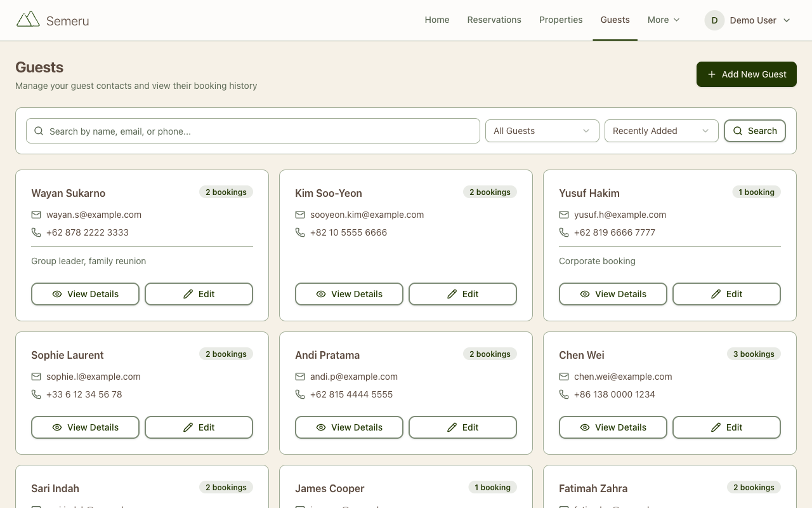
Task: Click the pencil icon on Kim Soo-Yeon's Edit button
Action: pos(452,294)
